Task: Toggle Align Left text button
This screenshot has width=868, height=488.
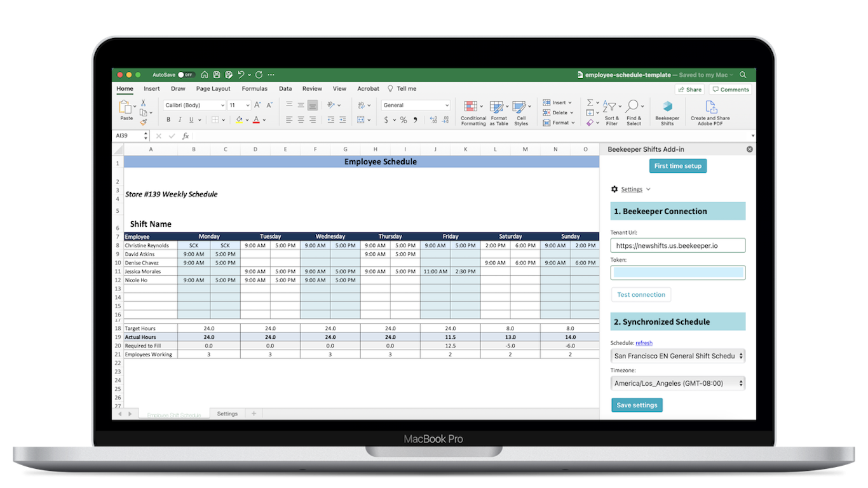Action: [x=289, y=119]
